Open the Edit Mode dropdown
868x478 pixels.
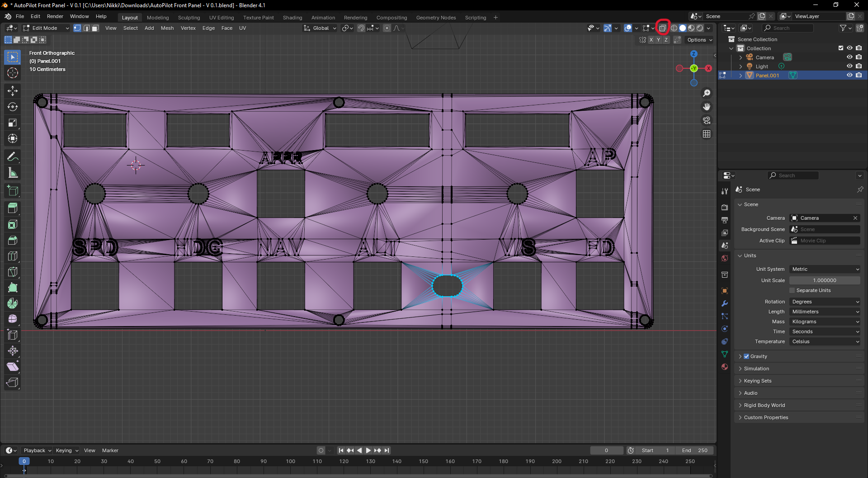(x=46, y=28)
